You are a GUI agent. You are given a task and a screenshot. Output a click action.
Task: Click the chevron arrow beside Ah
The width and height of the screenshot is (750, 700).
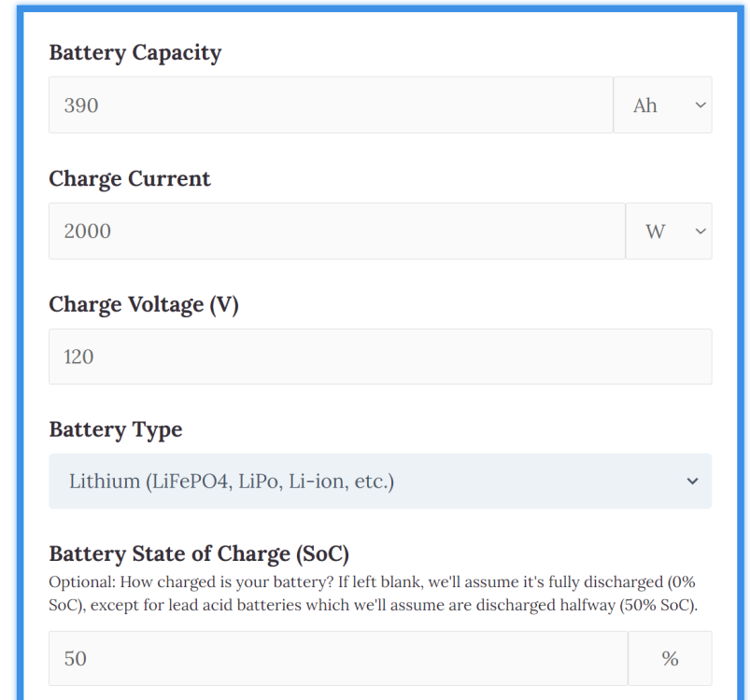(700, 105)
